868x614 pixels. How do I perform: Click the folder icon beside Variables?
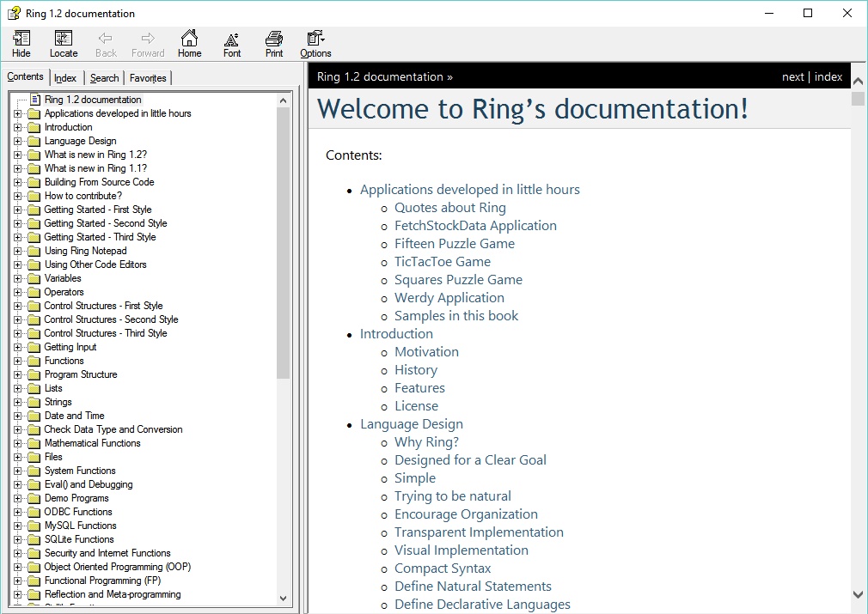(34, 278)
